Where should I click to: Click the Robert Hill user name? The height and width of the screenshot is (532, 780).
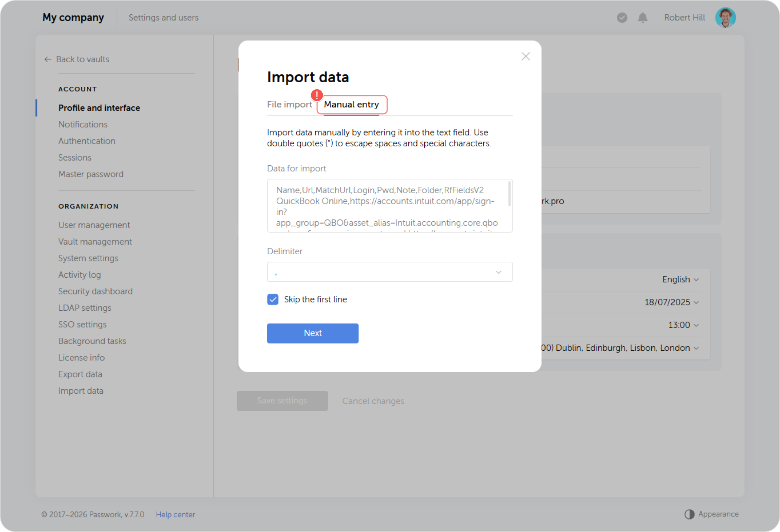coord(684,17)
